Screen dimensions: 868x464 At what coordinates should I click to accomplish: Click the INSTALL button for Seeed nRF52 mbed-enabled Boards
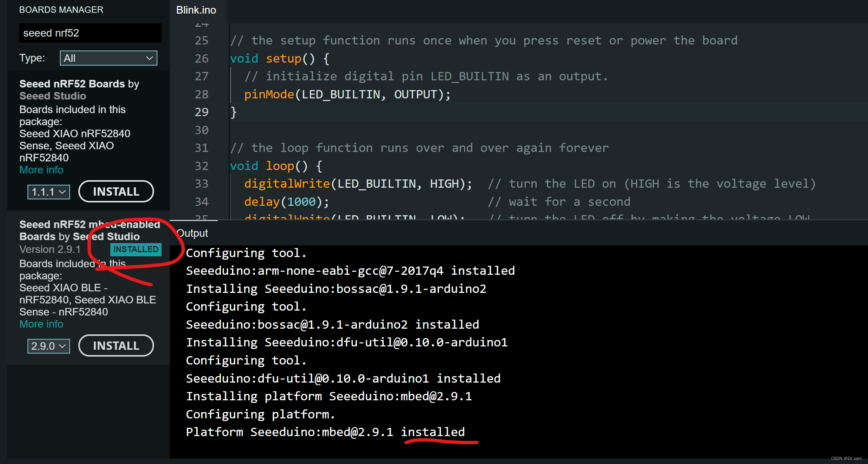coord(115,346)
